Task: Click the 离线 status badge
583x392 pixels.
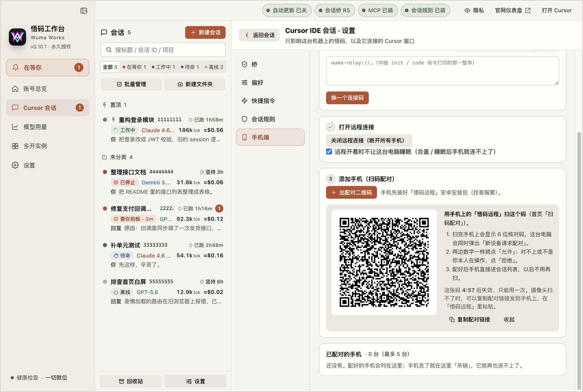Action: (122, 292)
